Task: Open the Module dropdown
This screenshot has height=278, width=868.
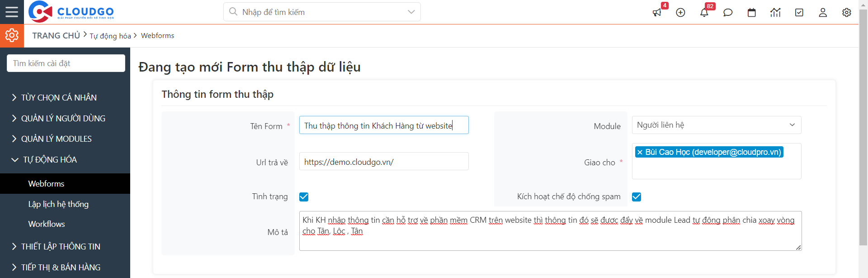Action: pos(716,125)
